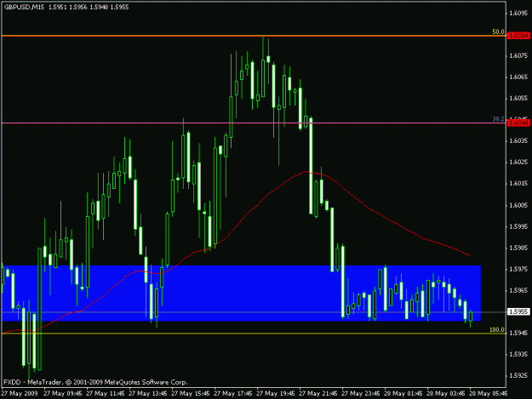This screenshot has width=532, height=399.
Task: Click the 1.6005 price scale label
Action: (518, 205)
